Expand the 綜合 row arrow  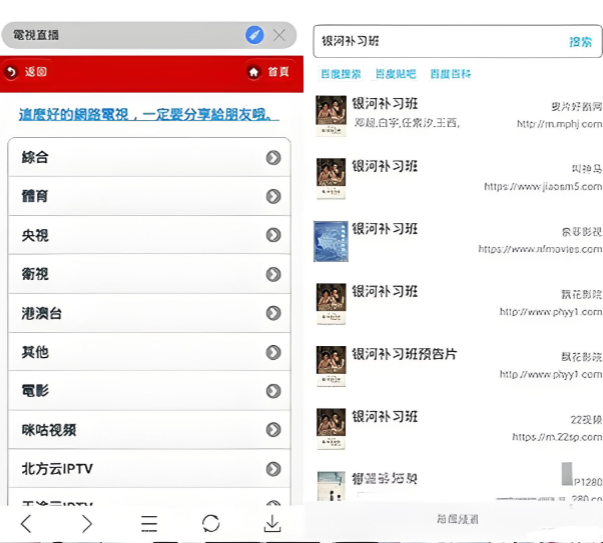pos(273,158)
